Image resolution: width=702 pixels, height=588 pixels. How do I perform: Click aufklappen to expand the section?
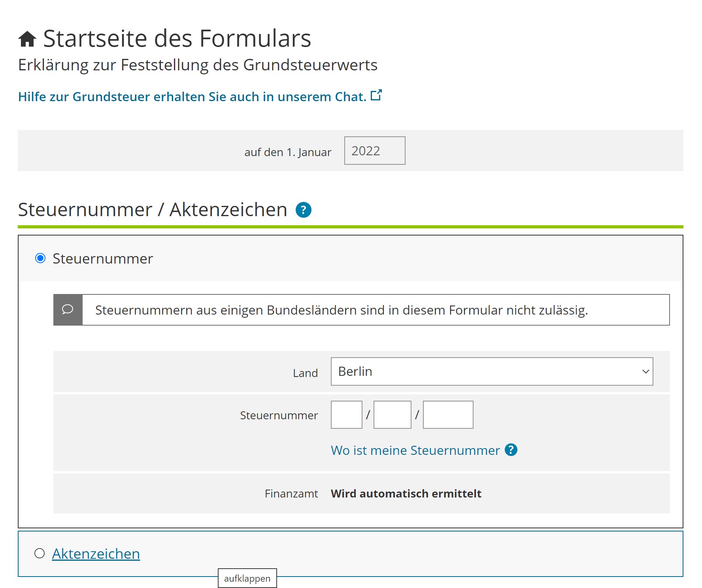(247, 578)
